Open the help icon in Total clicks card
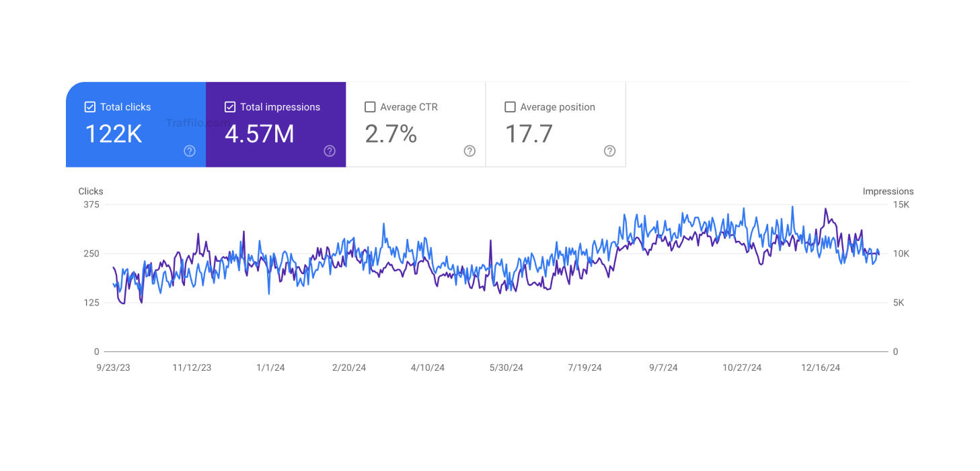980x471 pixels. point(190,151)
